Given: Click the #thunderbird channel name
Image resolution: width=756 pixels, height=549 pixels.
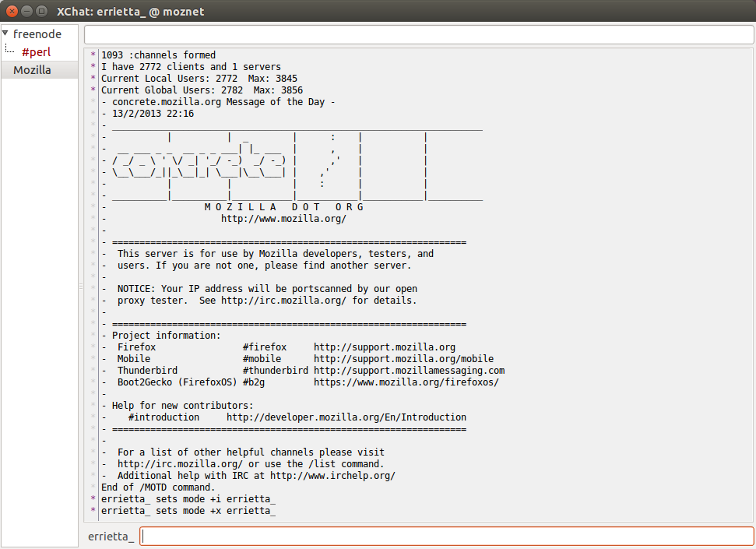Looking at the screenshot, I should click(276, 371).
